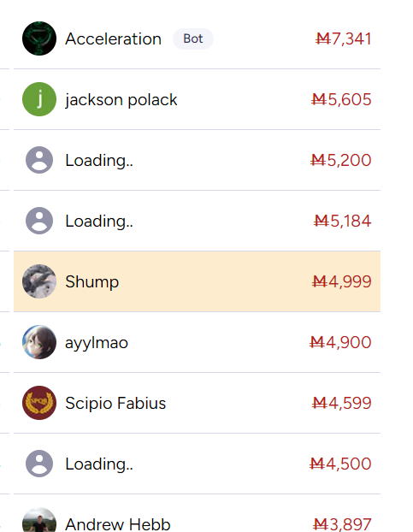Click the Bot badge next to Acceleration

click(x=193, y=38)
